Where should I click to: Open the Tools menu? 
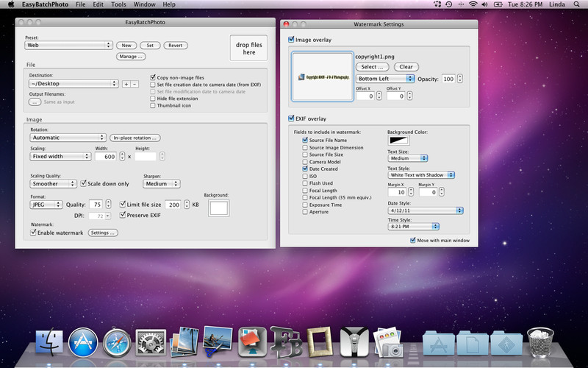pyautogui.click(x=118, y=4)
